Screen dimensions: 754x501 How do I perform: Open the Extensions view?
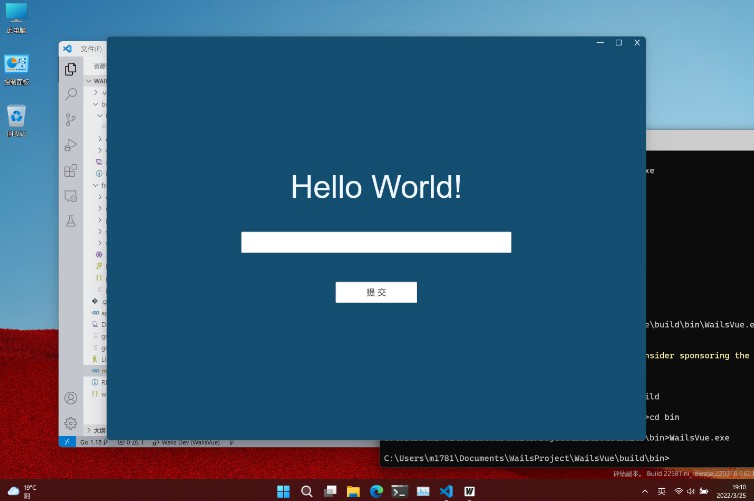point(70,170)
